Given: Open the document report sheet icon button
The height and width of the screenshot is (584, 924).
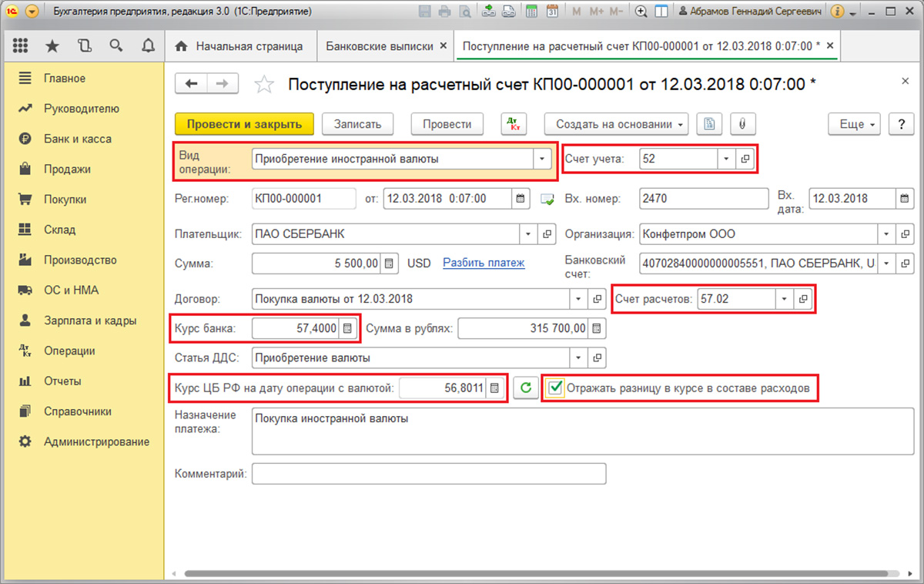Looking at the screenshot, I should coord(709,124).
